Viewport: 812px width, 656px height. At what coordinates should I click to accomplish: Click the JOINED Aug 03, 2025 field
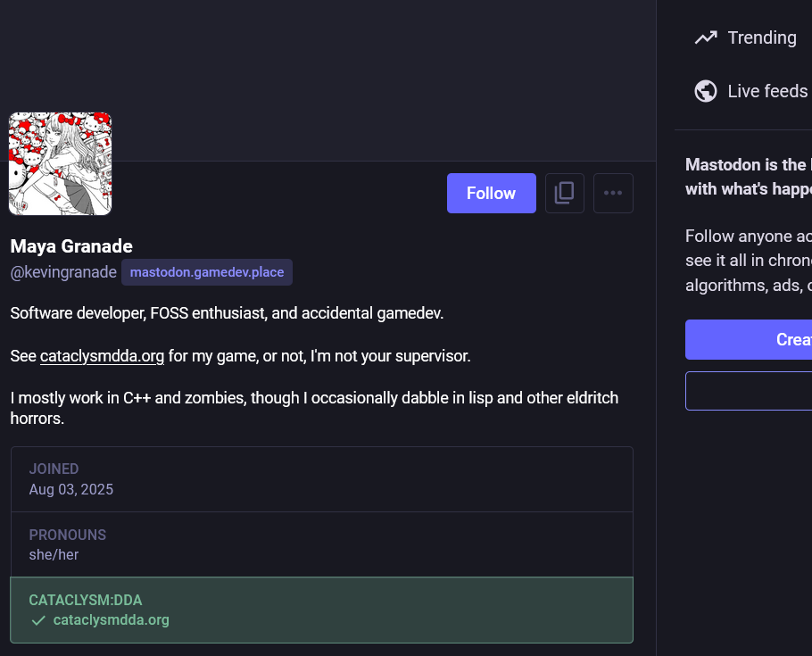click(x=321, y=479)
